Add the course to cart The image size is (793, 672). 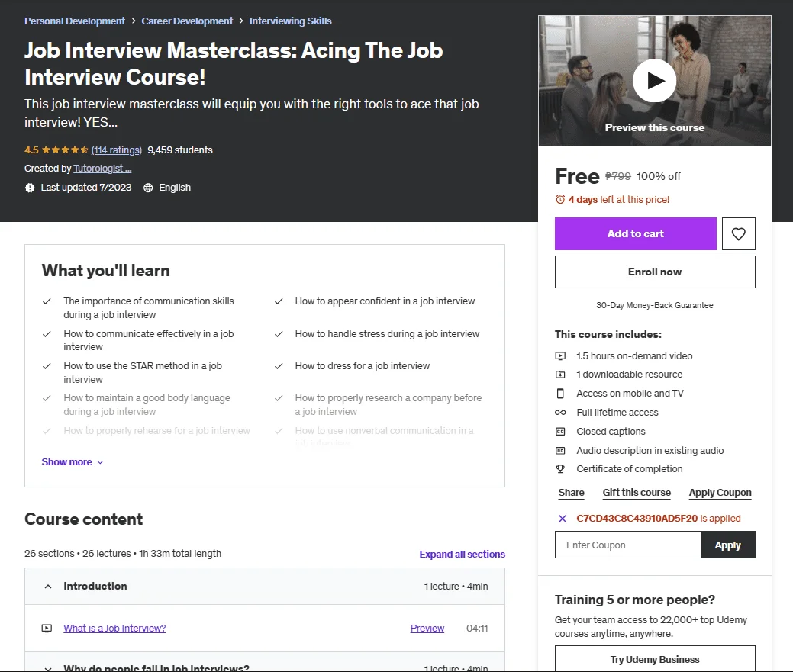point(636,234)
